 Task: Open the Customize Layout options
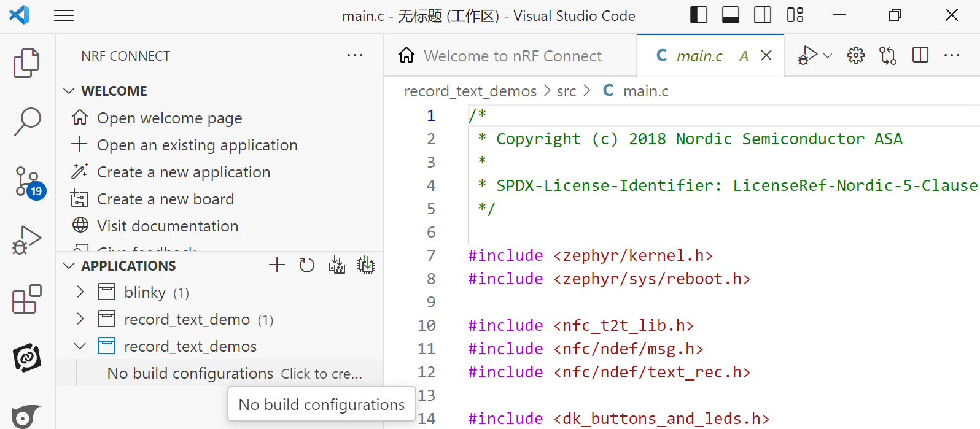pos(795,15)
